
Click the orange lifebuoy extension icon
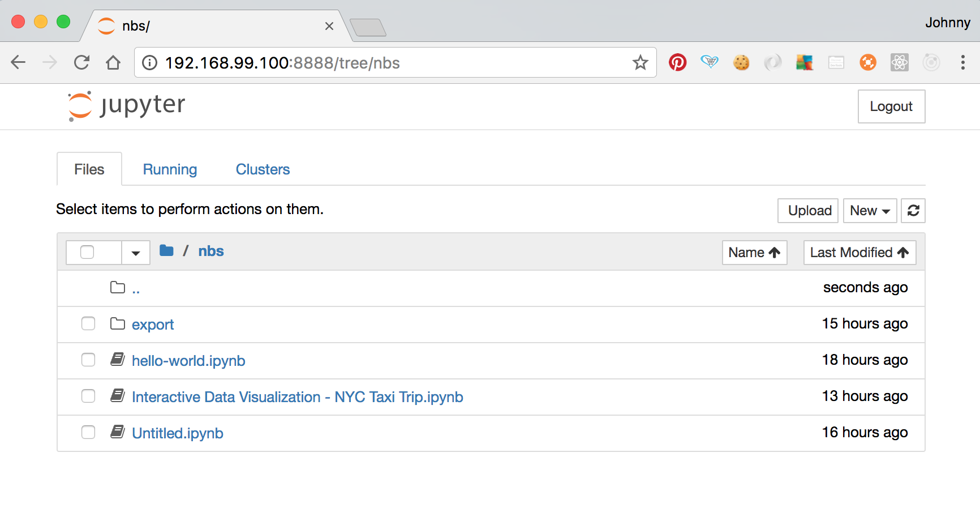pos(867,62)
